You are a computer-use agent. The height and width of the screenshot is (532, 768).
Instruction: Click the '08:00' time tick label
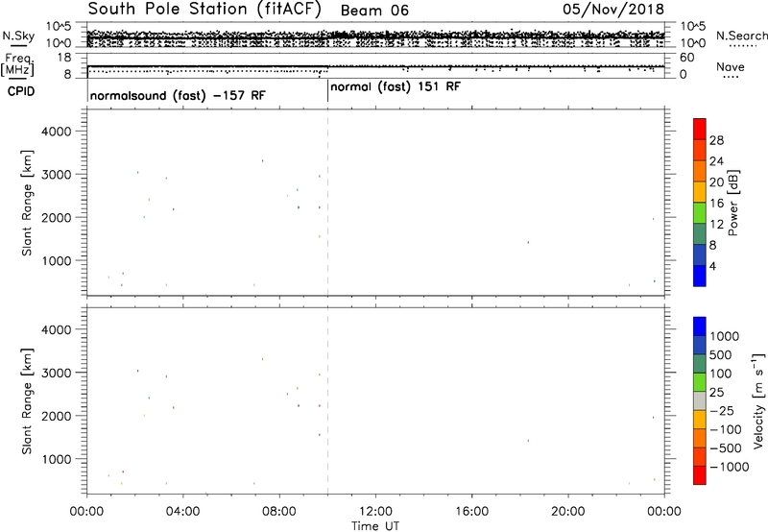click(x=279, y=512)
